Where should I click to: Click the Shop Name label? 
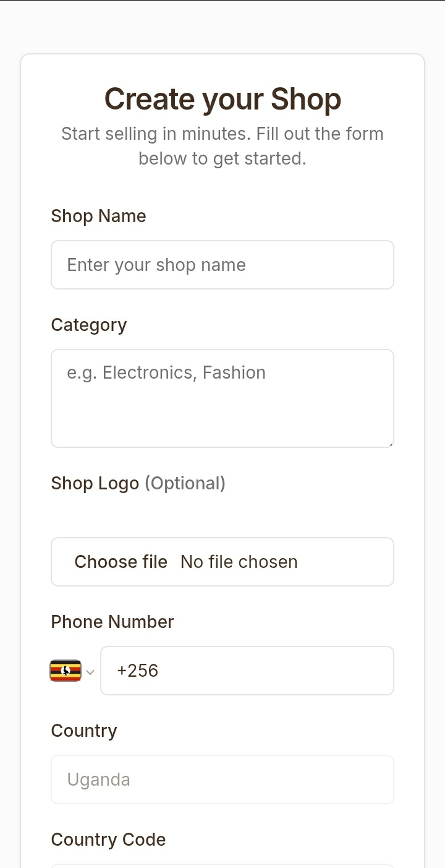point(98,216)
